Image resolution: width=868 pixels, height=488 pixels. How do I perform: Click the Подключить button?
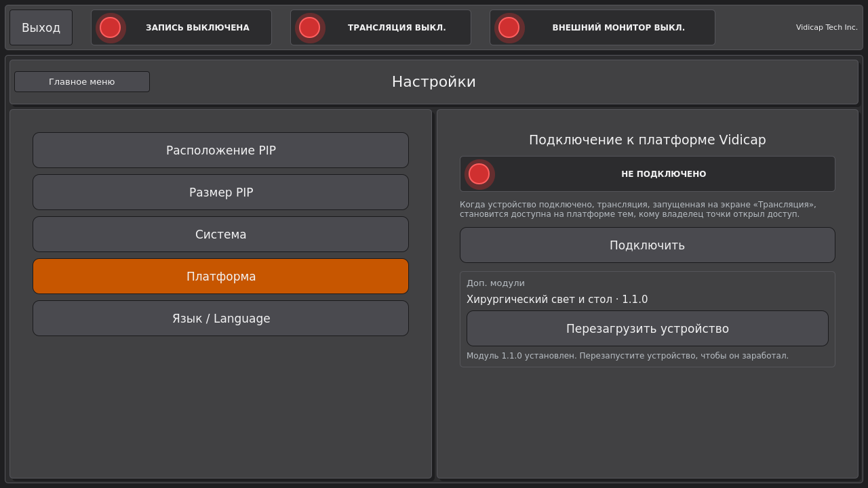click(x=648, y=245)
